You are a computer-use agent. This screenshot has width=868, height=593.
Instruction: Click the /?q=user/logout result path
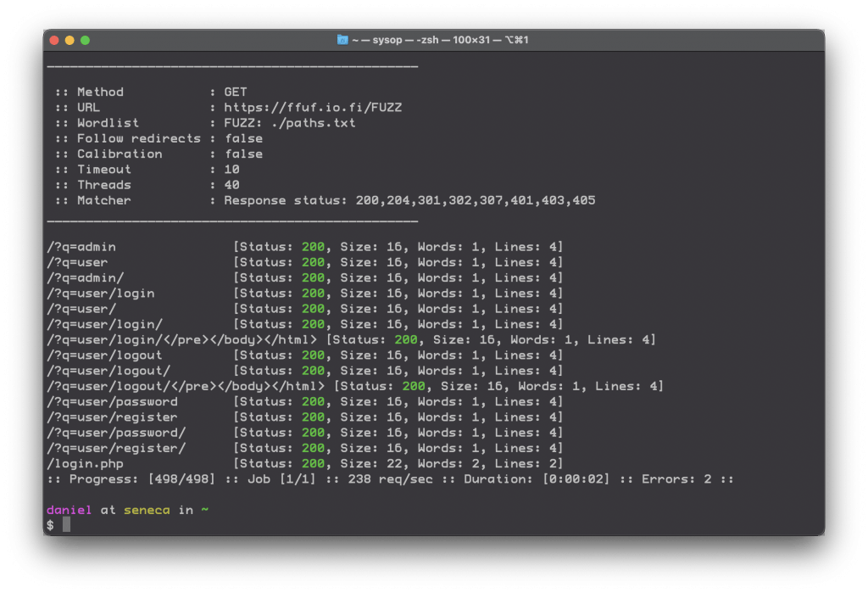click(x=104, y=355)
